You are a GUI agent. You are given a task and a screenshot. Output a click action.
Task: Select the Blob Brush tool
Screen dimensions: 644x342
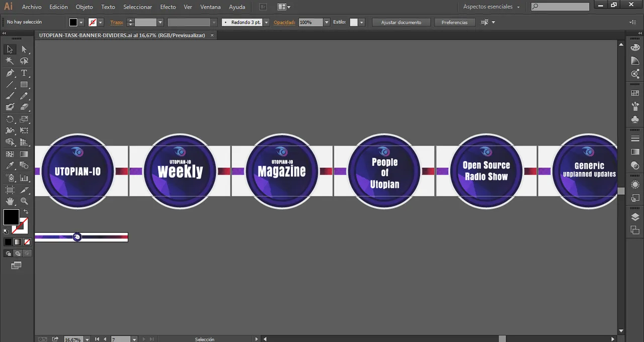tap(10, 107)
